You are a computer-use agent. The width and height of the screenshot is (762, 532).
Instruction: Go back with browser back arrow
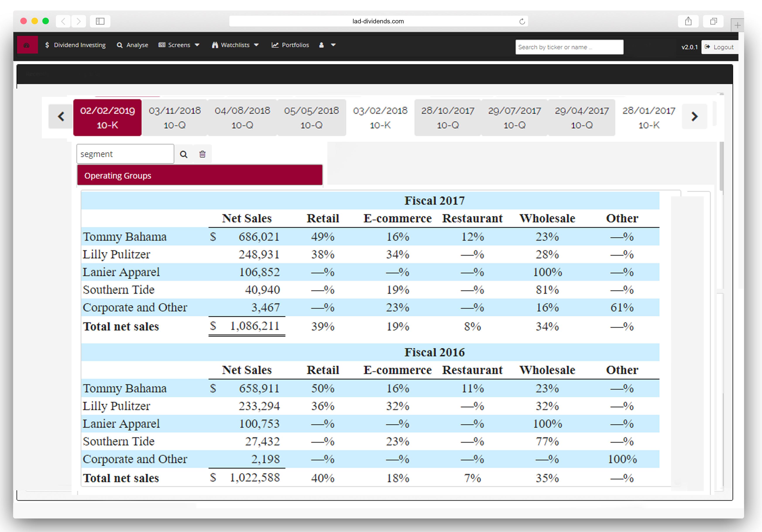tap(63, 21)
